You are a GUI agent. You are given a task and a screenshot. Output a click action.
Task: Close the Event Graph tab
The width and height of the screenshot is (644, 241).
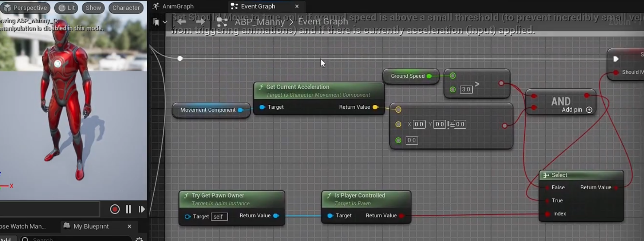pyautogui.click(x=297, y=6)
